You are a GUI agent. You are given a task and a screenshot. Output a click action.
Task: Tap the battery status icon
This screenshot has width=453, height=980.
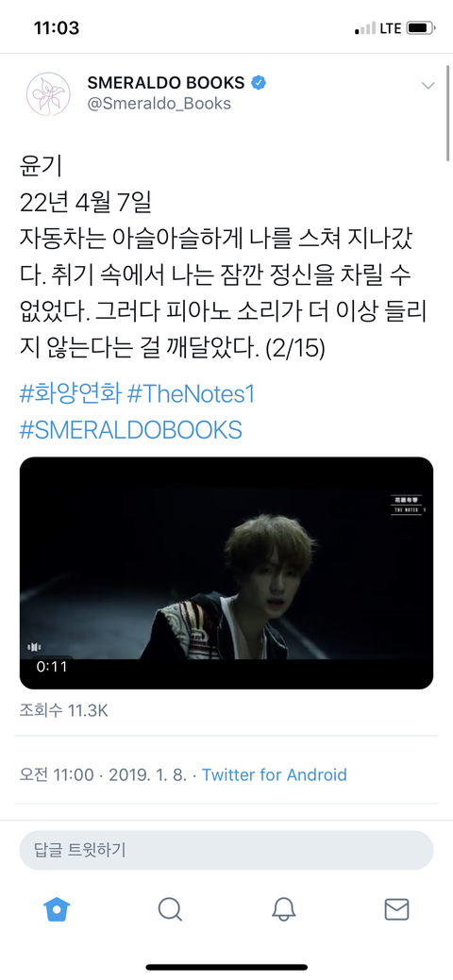pos(421,28)
